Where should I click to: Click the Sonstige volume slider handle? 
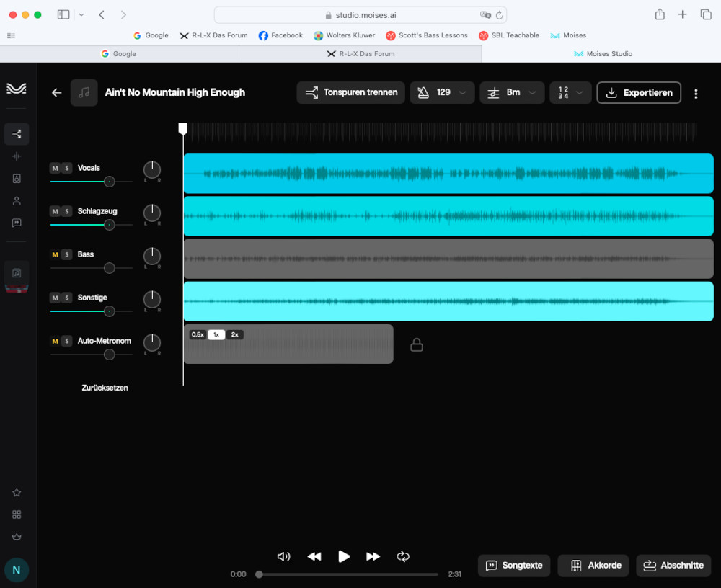point(109,311)
